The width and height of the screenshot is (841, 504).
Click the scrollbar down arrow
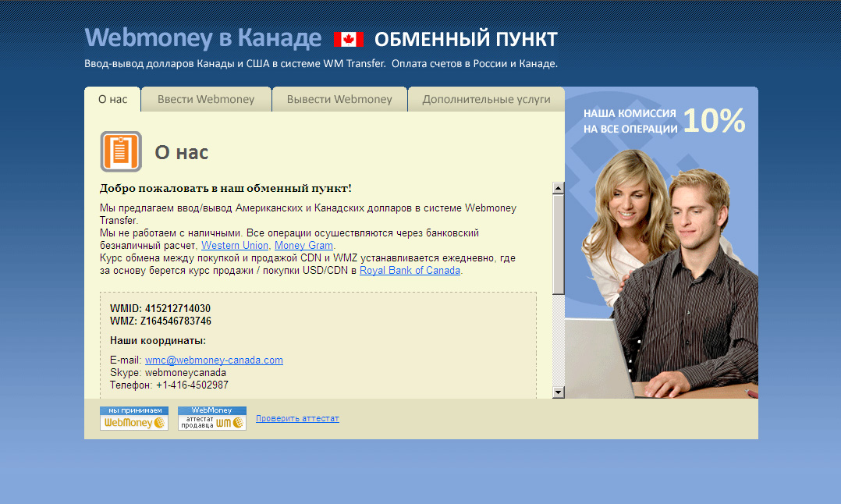click(x=558, y=391)
